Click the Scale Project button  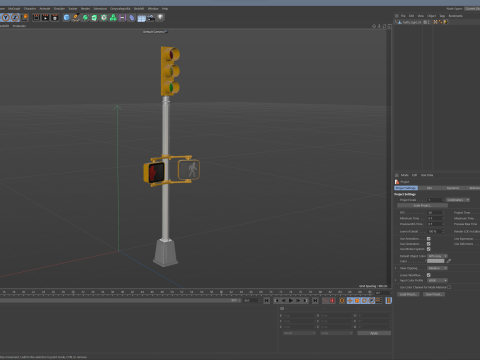point(422,205)
